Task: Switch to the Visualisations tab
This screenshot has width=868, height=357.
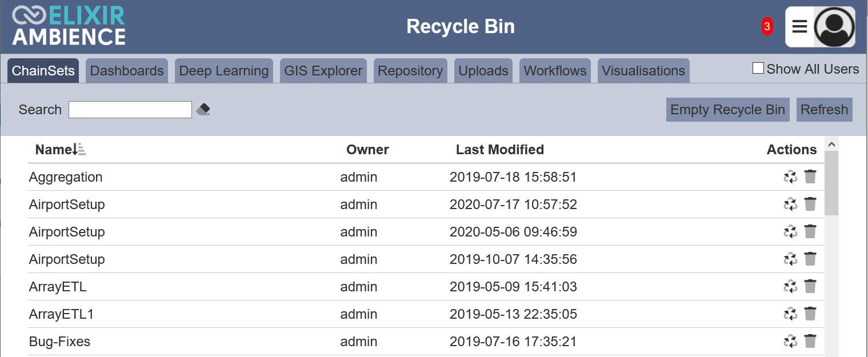Action: (643, 71)
